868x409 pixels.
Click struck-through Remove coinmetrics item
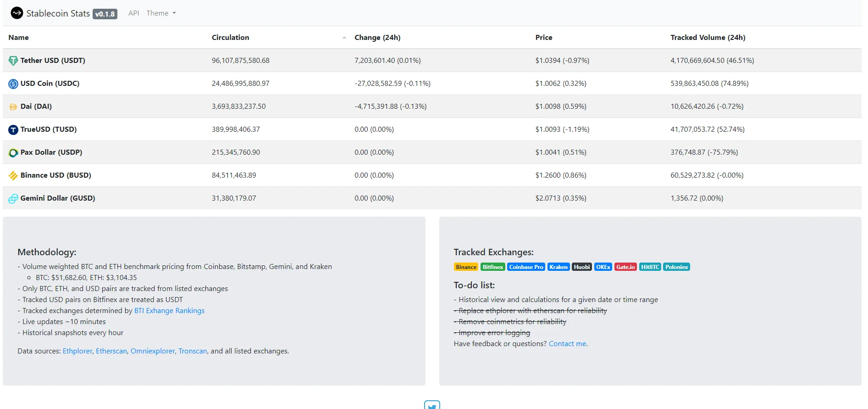click(x=510, y=322)
